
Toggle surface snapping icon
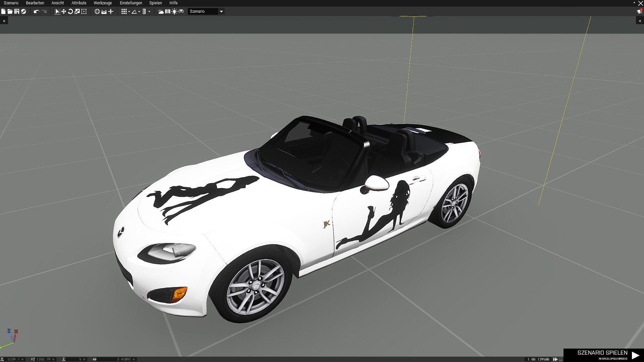tap(111, 11)
